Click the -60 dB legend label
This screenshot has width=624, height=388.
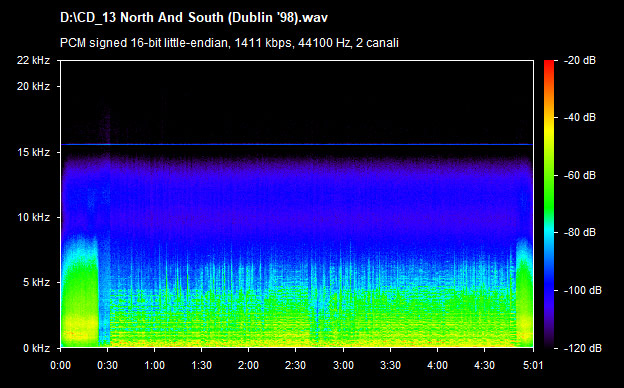580,175
